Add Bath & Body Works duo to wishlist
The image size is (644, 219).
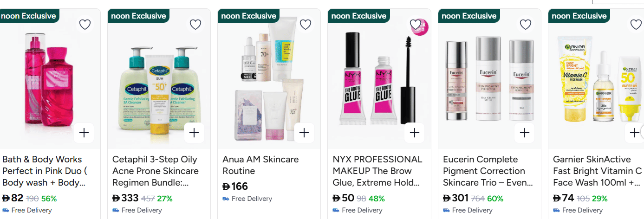85,25
